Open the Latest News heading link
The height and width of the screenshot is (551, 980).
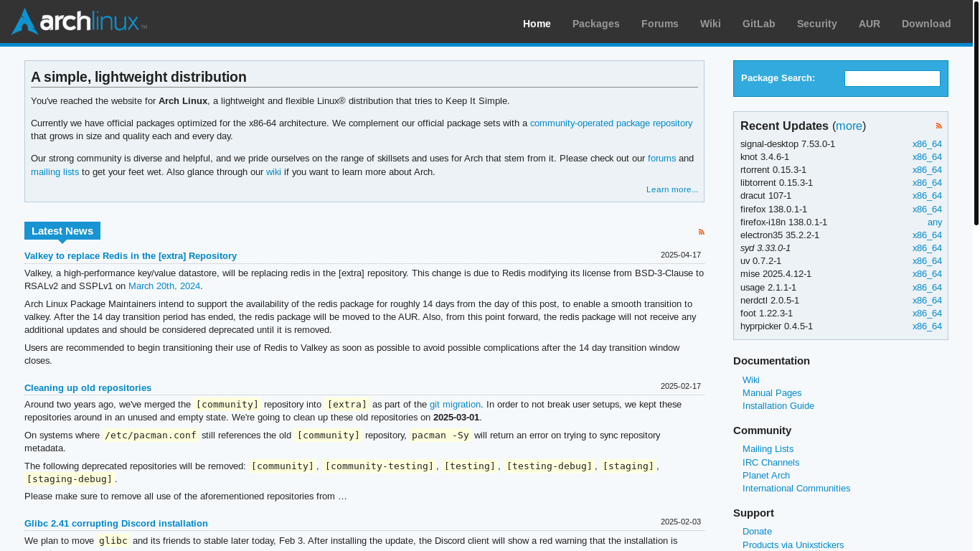point(62,231)
